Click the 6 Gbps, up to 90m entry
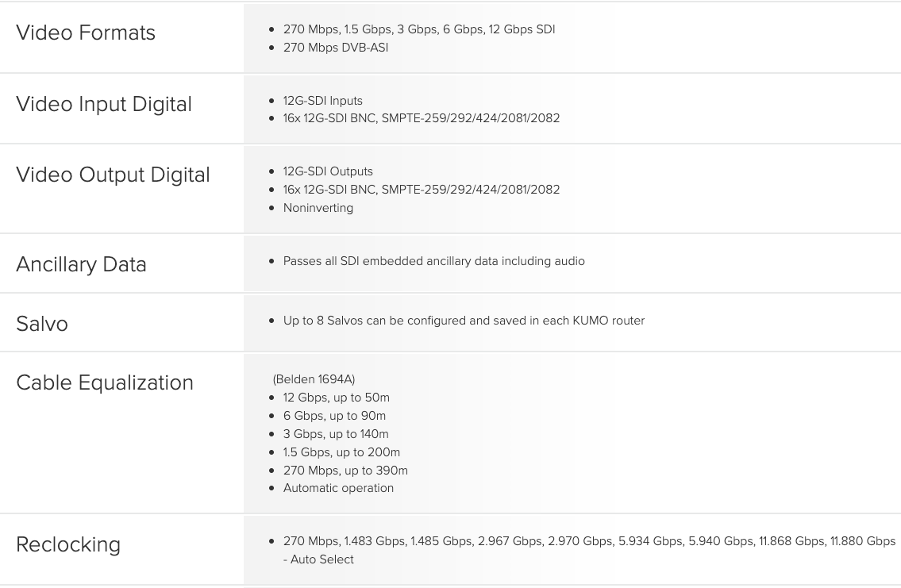Image resolution: width=901 pixels, height=588 pixels. point(334,416)
